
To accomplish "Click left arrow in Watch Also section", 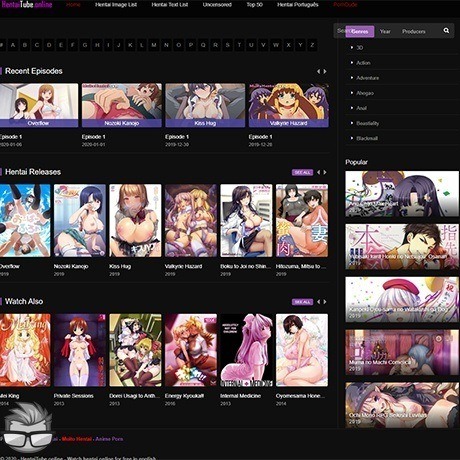I will 318,302.
